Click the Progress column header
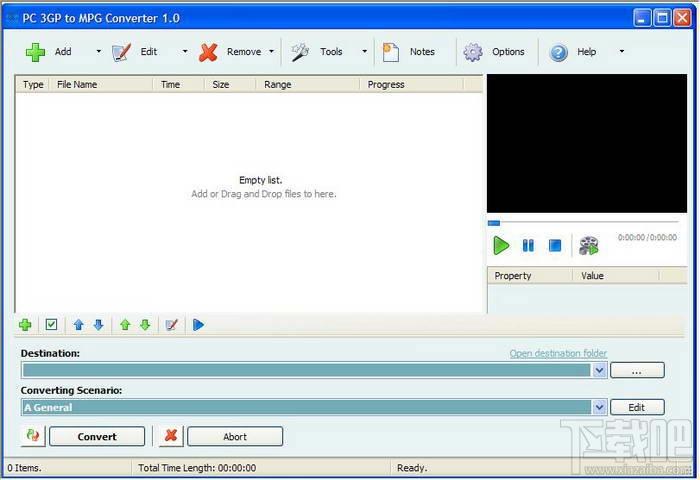This screenshot has width=700, height=480. 412,84
